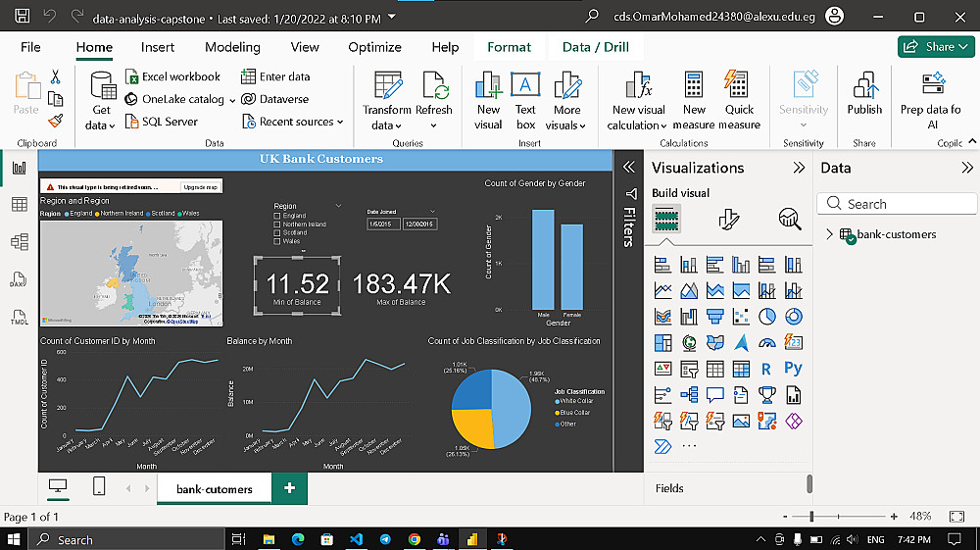Collapse the Visualizations pane

pyautogui.click(x=799, y=168)
